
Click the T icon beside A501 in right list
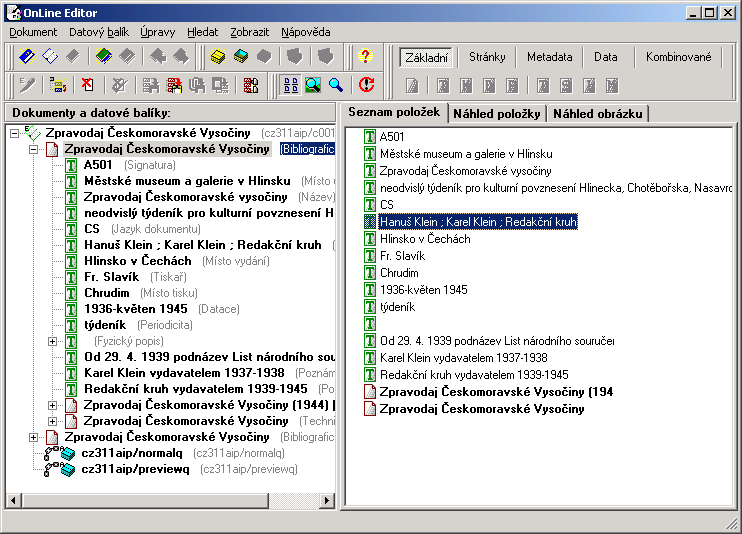pos(370,137)
